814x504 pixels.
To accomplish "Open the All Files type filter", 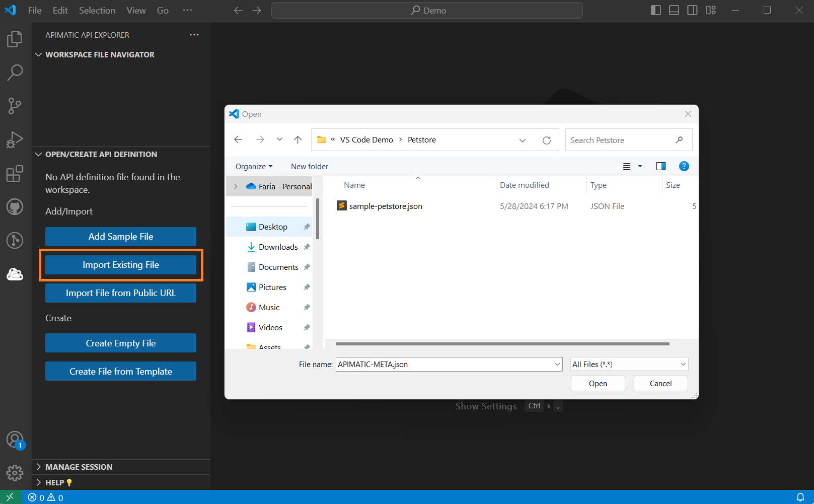I will click(629, 364).
